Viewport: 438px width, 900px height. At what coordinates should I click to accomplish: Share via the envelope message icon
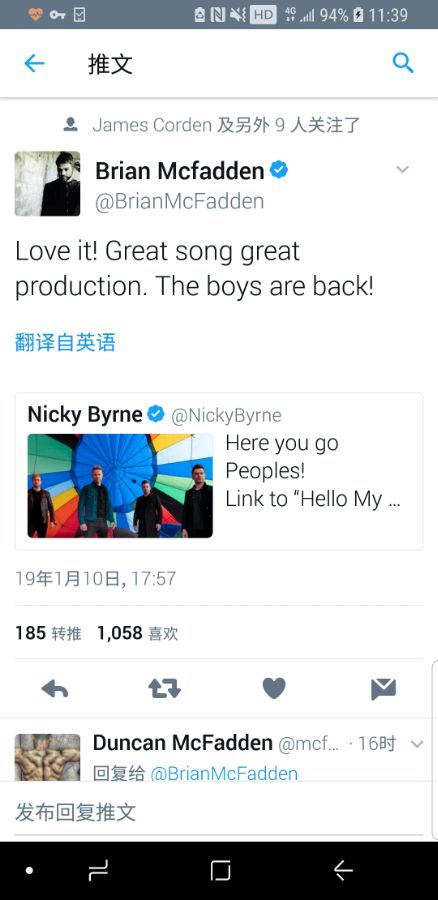(x=383, y=689)
